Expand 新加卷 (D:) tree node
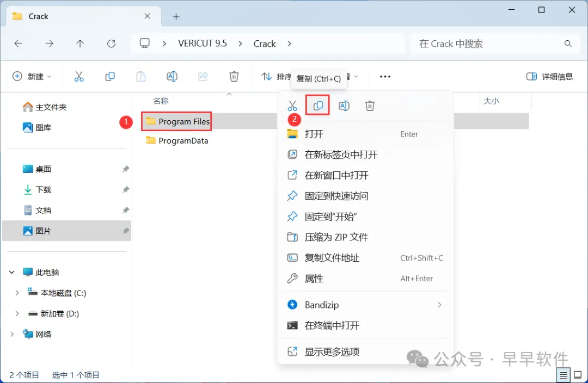 tap(17, 314)
